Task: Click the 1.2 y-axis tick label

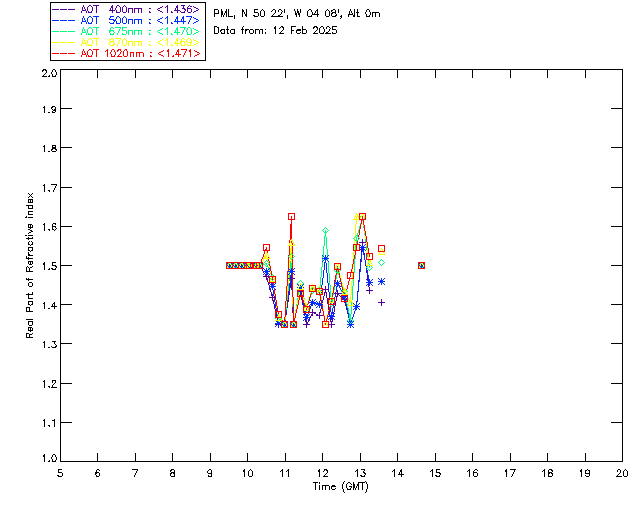Action: 49,384
